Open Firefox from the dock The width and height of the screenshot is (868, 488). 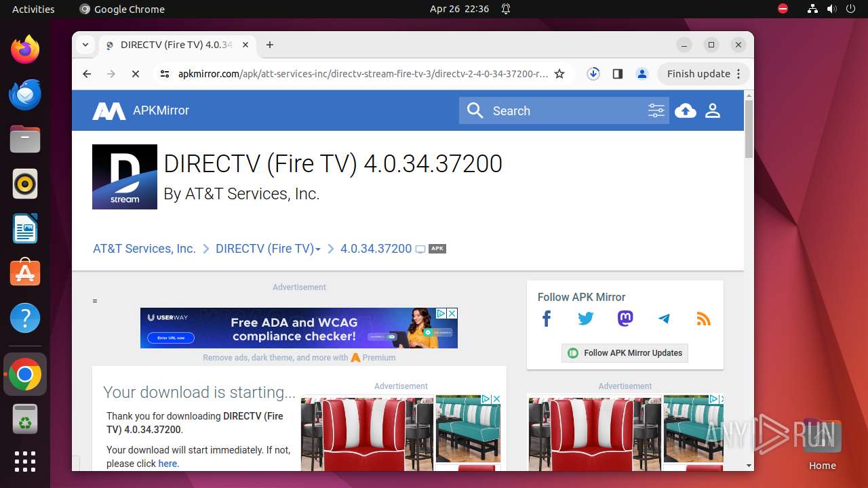25,49
